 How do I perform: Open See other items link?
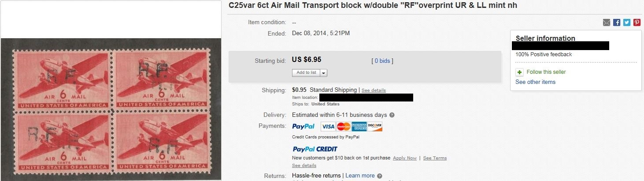coord(535,82)
